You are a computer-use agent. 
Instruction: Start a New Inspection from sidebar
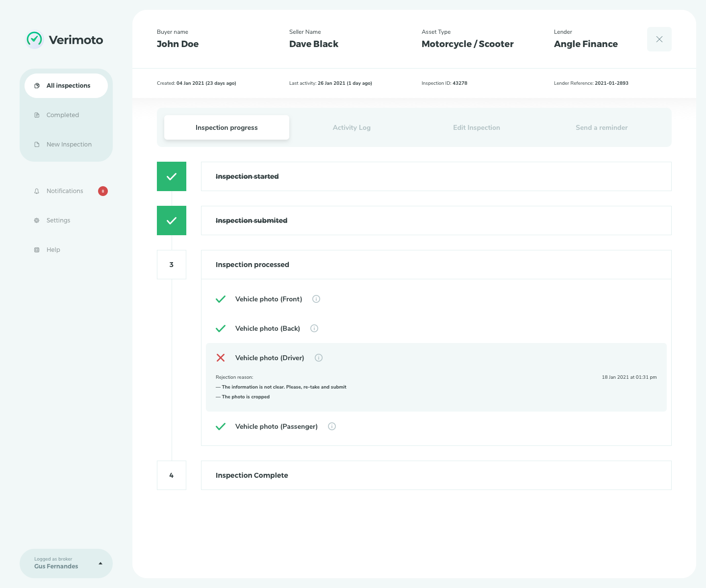pos(66,145)
